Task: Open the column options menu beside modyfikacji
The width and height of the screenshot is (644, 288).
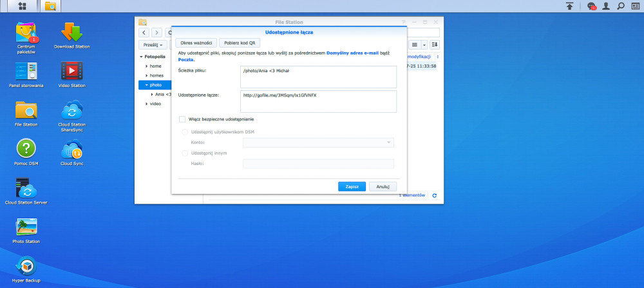Action: pyautogui.click(x=437, y=57)
